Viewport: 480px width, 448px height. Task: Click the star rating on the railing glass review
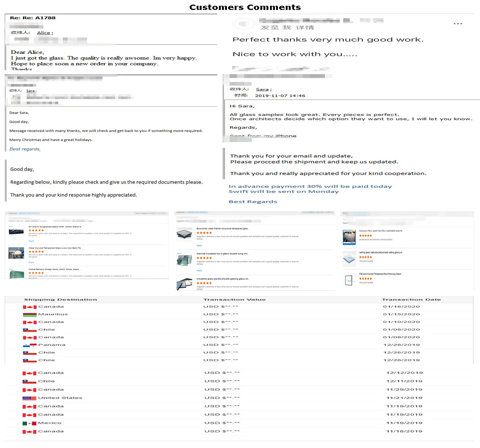[x=365, y=257]
